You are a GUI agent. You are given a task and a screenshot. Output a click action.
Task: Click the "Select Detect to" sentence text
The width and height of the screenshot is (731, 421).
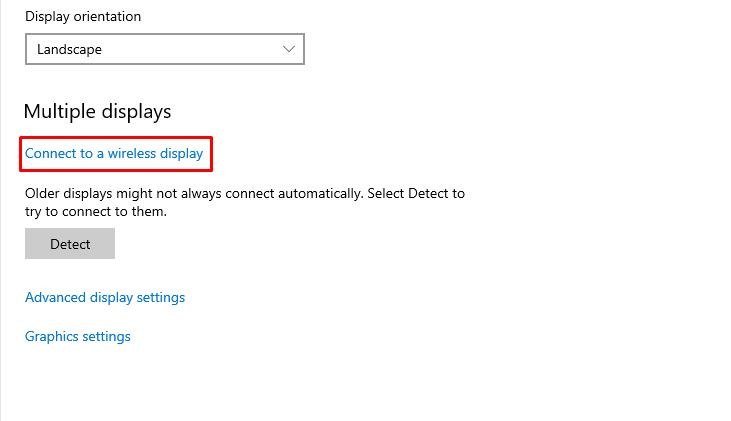click(415, 193)
